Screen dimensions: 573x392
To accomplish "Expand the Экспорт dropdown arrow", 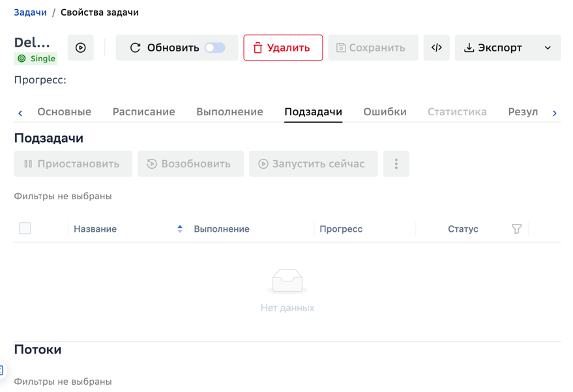I will 548,48.
